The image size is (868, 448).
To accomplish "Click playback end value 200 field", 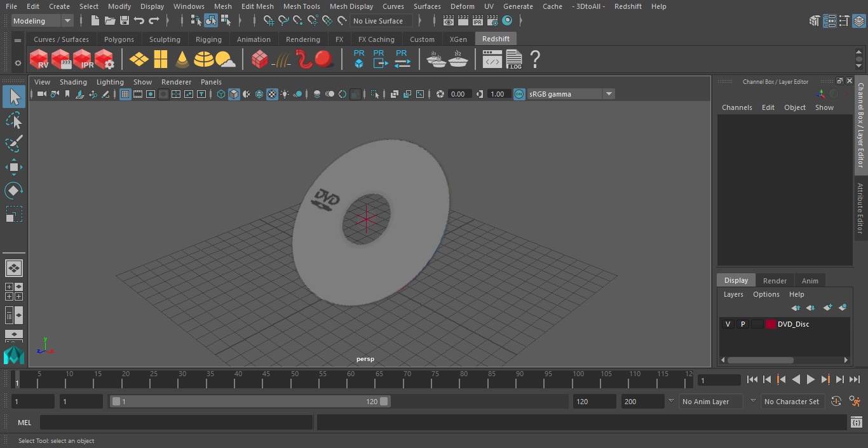I will [642, 402].
